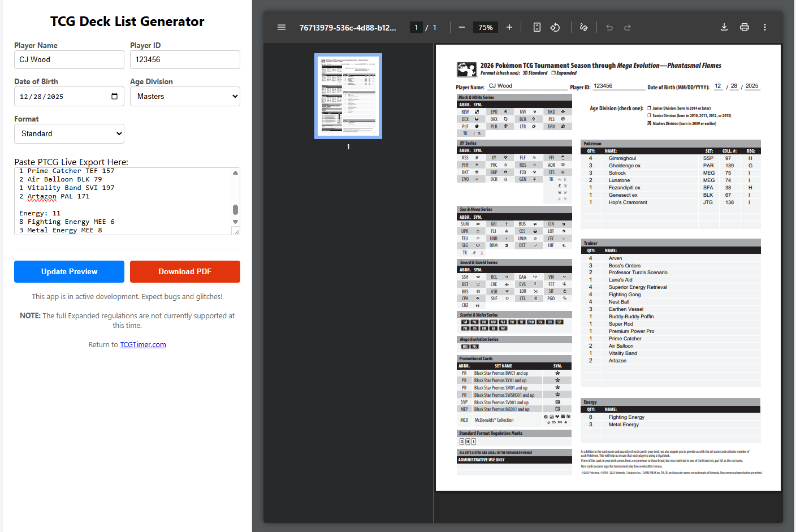Open the PDF viewer more actions menu

coord(765,27)
